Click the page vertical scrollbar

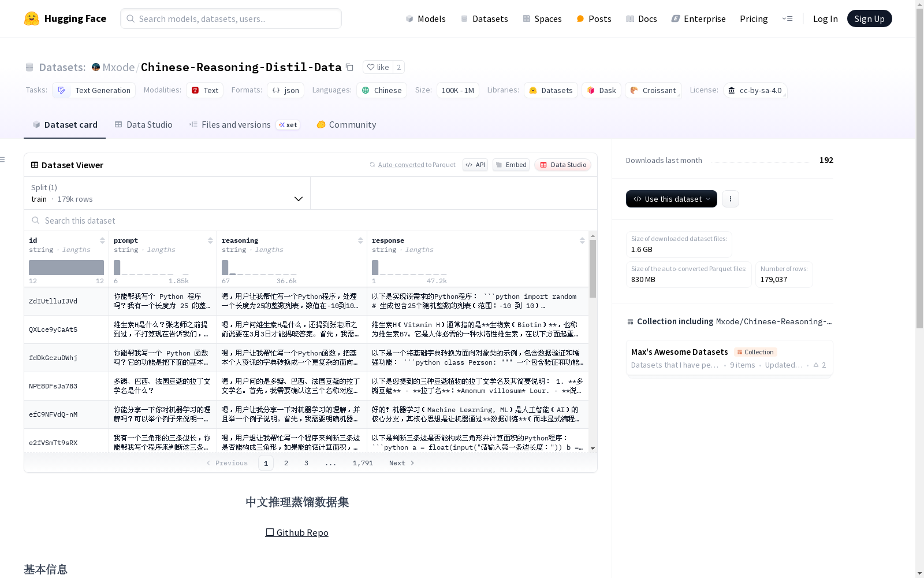[x=919, y=168]
